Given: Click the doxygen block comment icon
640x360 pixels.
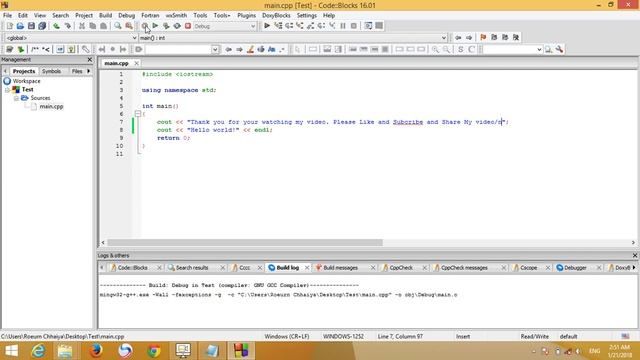Looking at the screenshot, I should (35, 49).
